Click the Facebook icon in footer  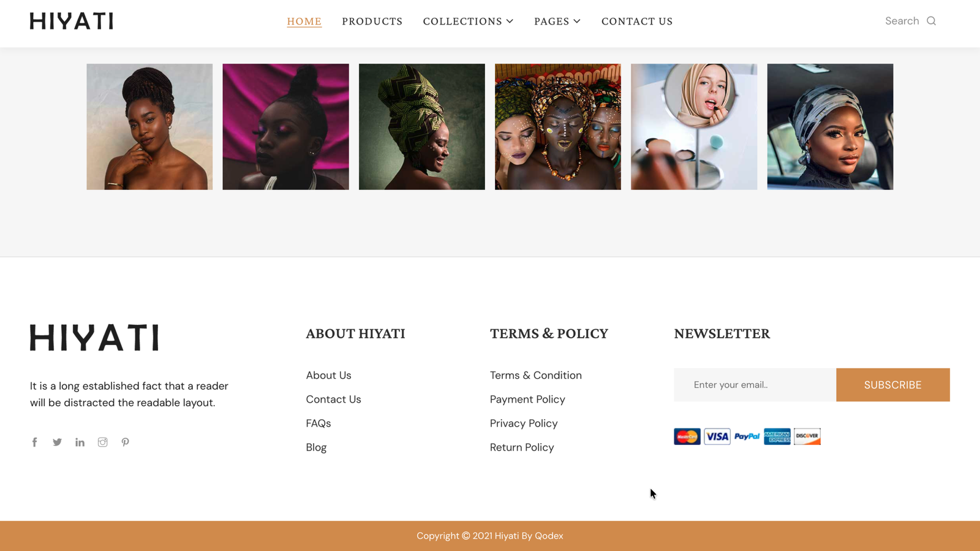coord(34,442)
